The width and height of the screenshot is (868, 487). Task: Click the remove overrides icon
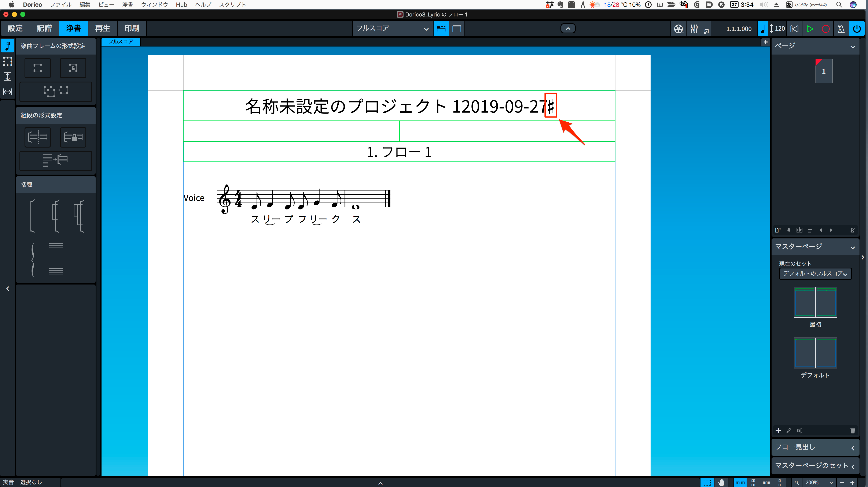tap(853, 230)
